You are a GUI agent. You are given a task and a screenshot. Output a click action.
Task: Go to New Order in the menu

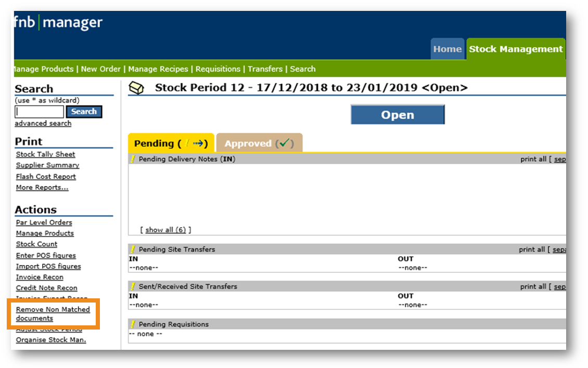100,69
